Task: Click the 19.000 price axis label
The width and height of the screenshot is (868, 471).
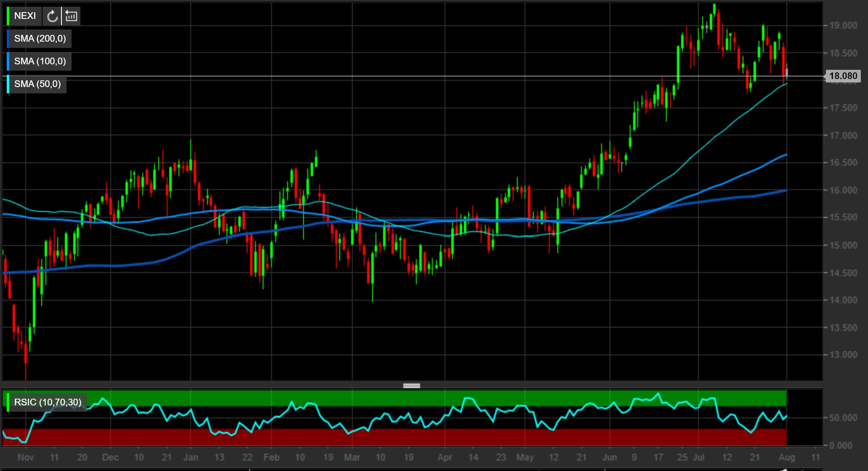Action: tap(843, 26)
